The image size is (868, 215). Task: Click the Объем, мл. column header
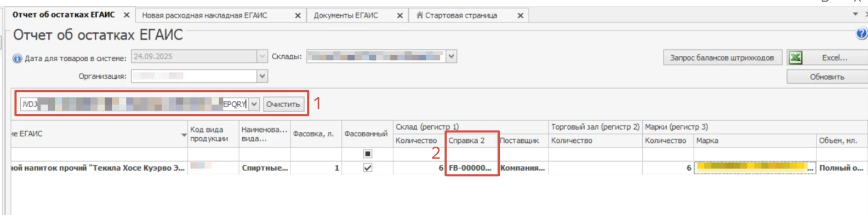click(842, 141)
